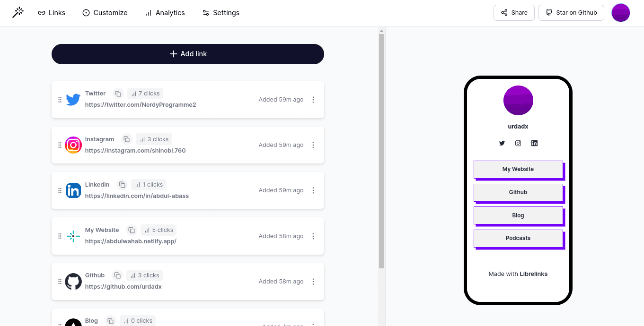Click the purple profile avatar

click(x=620, y=13)
